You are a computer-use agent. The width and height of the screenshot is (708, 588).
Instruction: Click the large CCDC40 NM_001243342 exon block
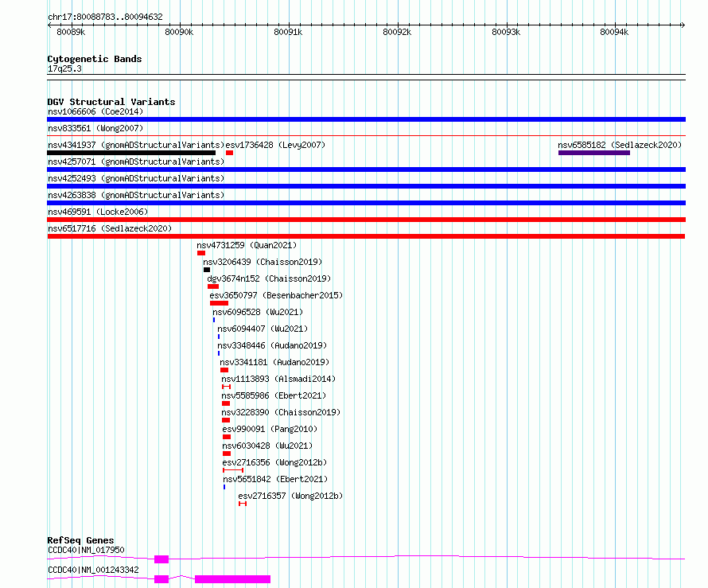[x=232, y=579]
